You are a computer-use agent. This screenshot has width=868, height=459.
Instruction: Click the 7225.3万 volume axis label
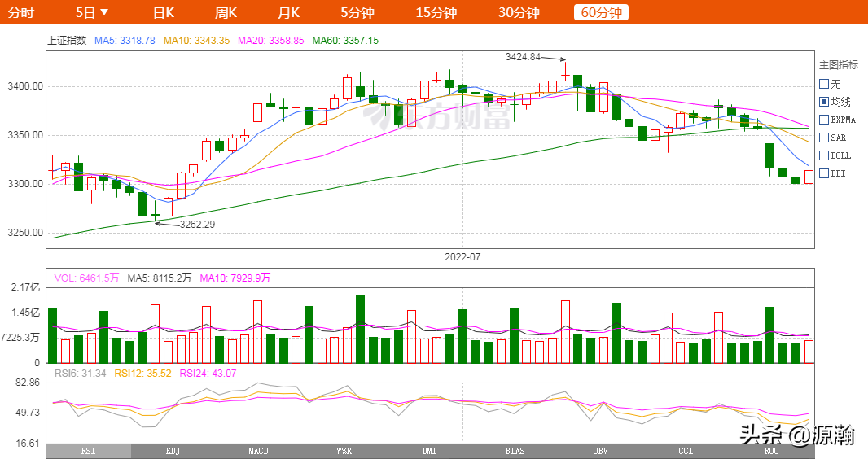(20, 338)
